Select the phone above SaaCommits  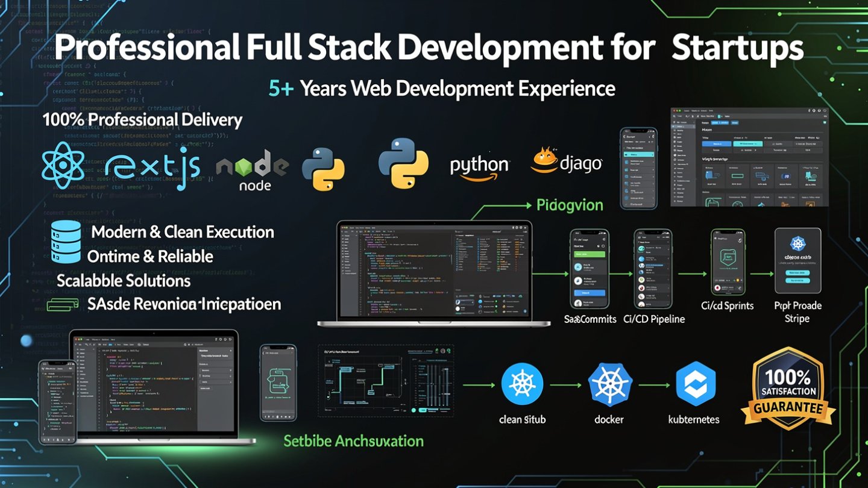[x=590, y=269]
